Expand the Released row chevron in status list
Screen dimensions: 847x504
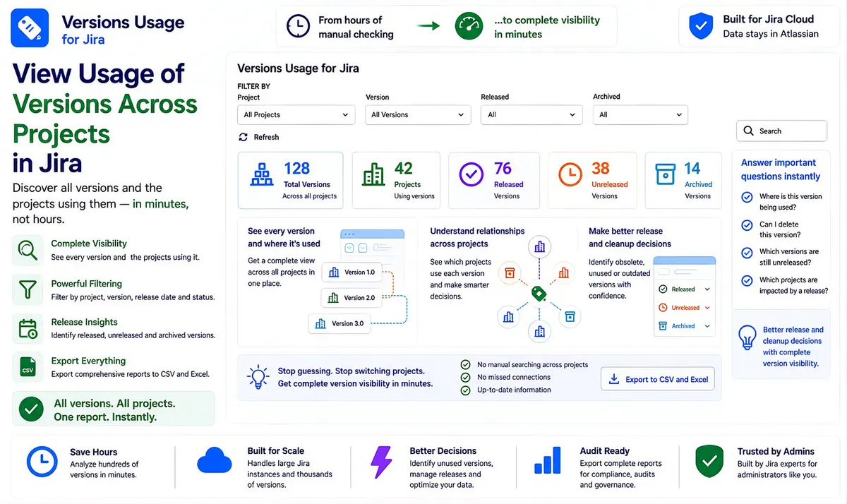click(707, 289)
